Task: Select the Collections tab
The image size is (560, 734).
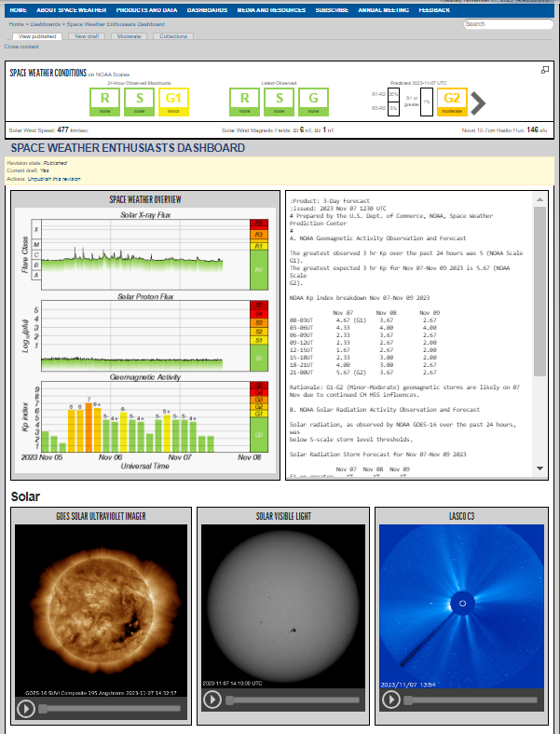Action: 173,36
